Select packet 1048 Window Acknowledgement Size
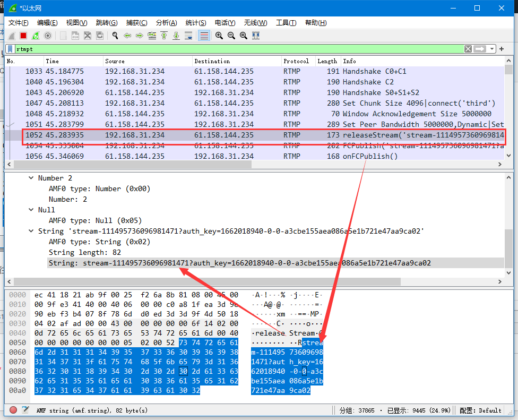The width and height of the screenshot is (518, 420). 255,114
